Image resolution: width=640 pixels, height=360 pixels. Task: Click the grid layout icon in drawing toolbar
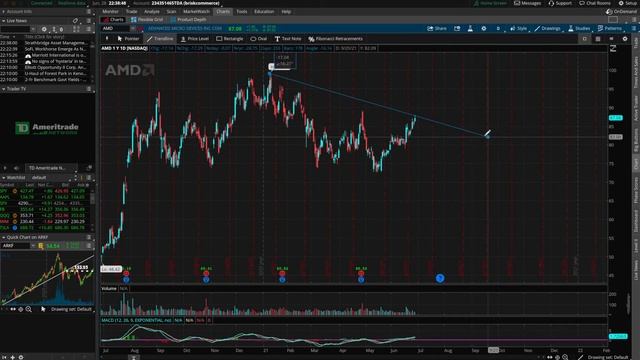point(598,39)
